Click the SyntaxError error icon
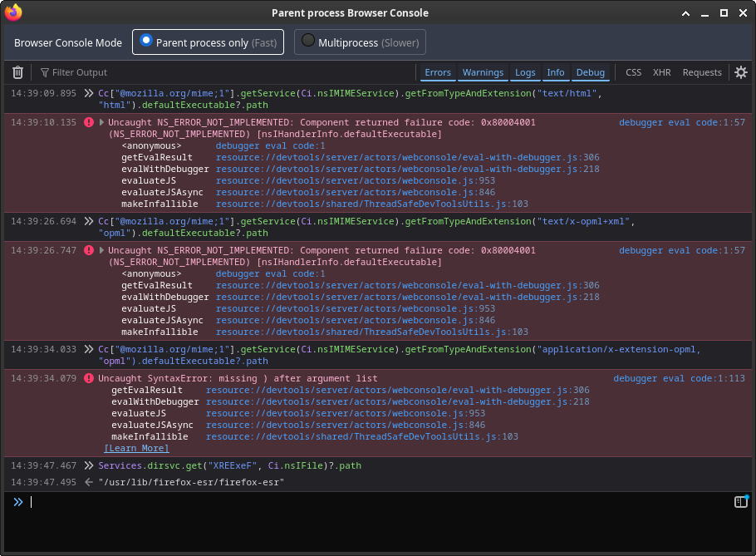 89,378
